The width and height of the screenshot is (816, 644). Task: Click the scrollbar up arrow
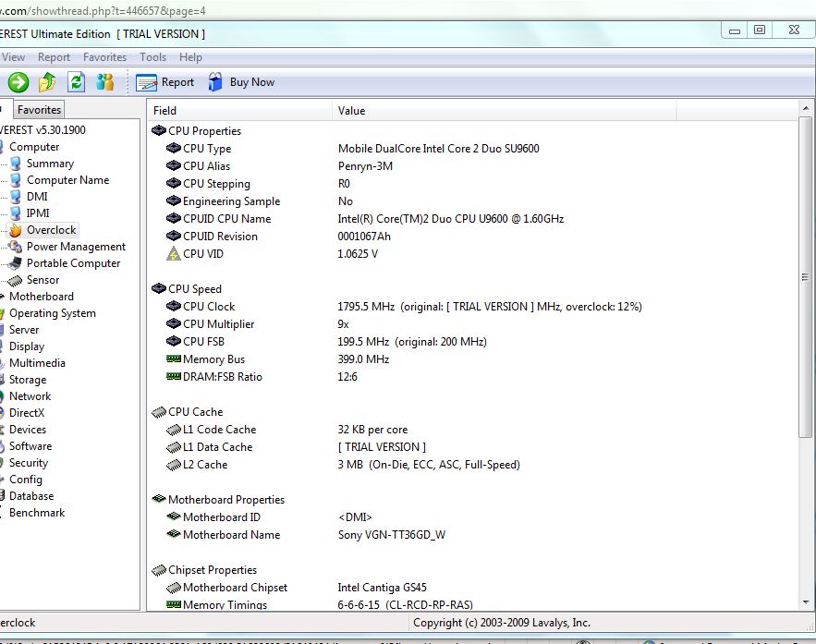coord(806,108)
